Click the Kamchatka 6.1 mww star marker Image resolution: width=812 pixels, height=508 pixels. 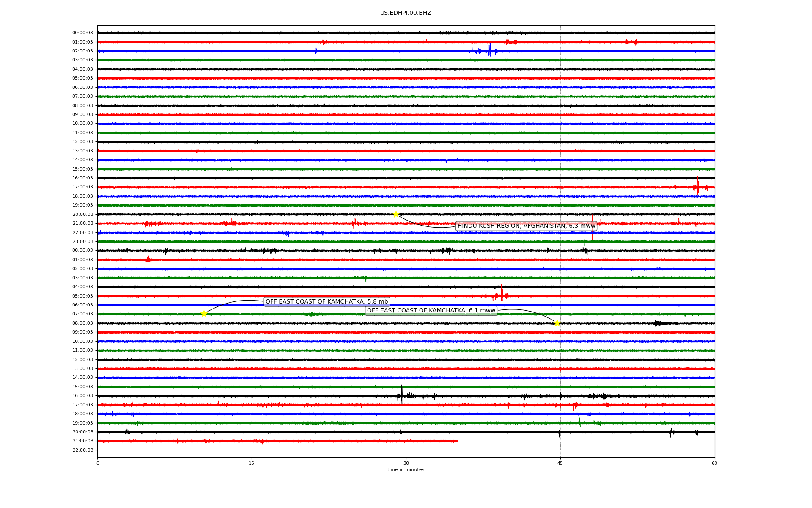point(557,323)
